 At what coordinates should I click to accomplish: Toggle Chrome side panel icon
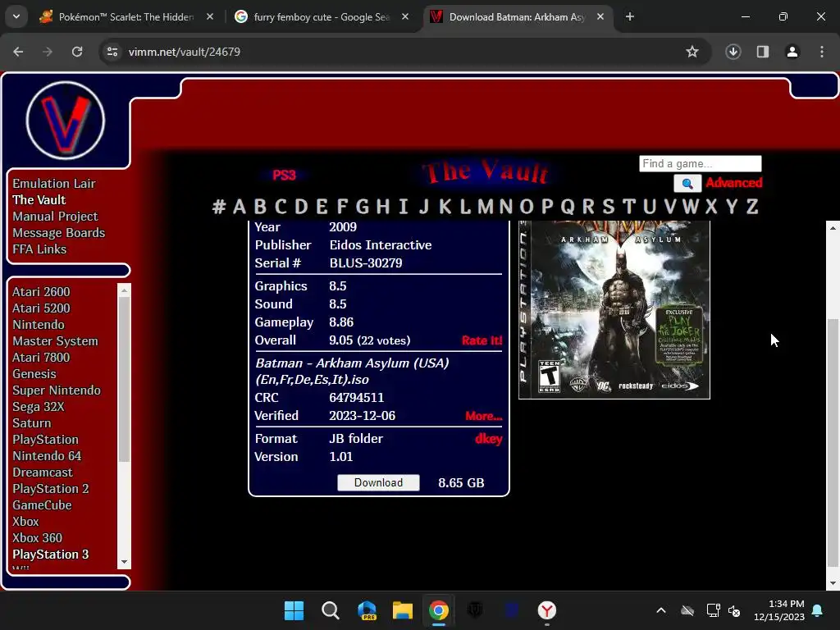tap(762, 52)
